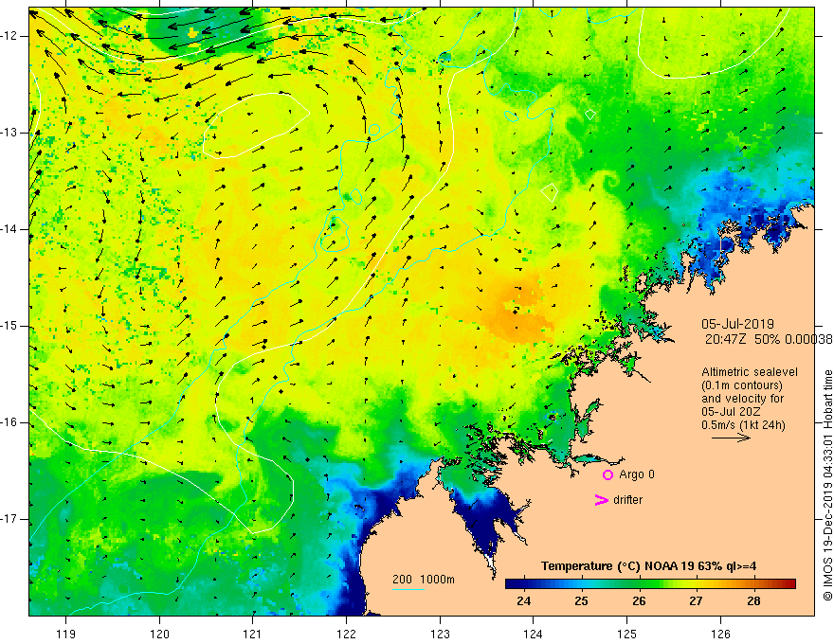Click the temperature colorbar at 24 degrees

click(524, 584)
